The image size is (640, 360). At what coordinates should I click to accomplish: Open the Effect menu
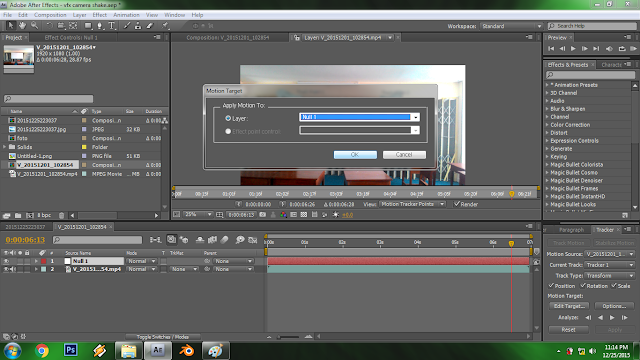100,15
